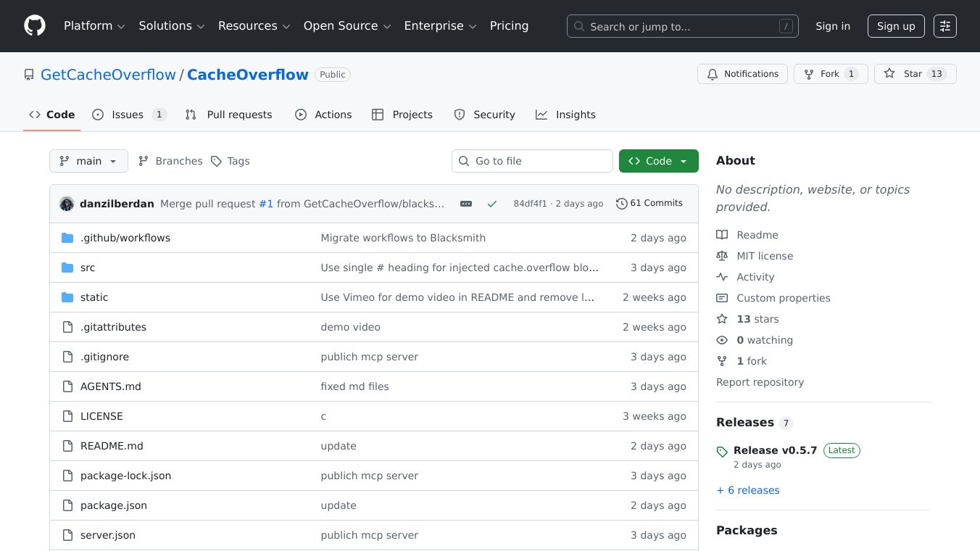Click danzilberdan's avatar image

click(67, 204)
